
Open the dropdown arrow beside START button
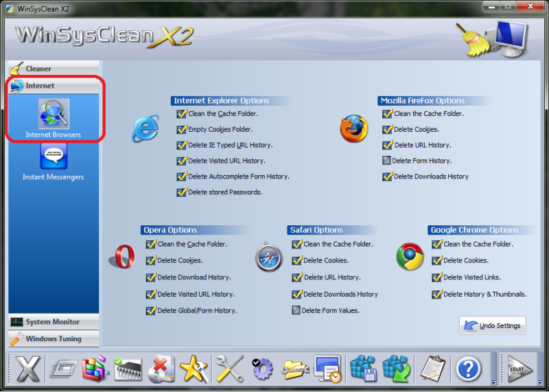pyautogui.click(x=539, y=383)
